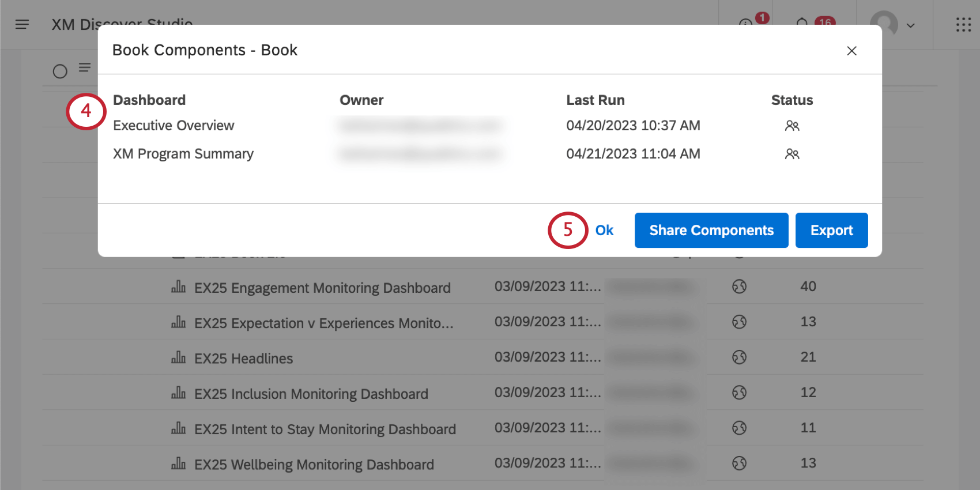Click globe icon on EX25 Wellbeing row
Screen dimensions: 980x490
pyautogui.click(x=740, y=463)
